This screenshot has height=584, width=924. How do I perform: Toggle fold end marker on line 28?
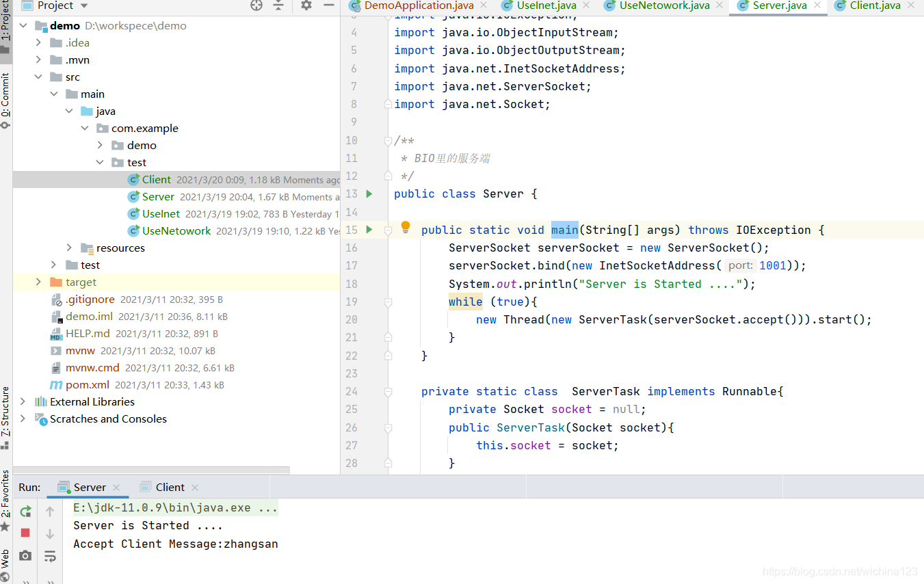tap(388, 464)
